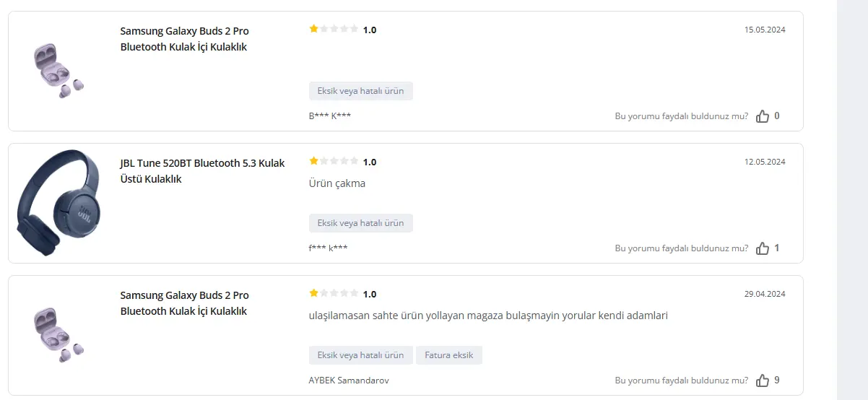Click the date 15.05.2024

765,30
